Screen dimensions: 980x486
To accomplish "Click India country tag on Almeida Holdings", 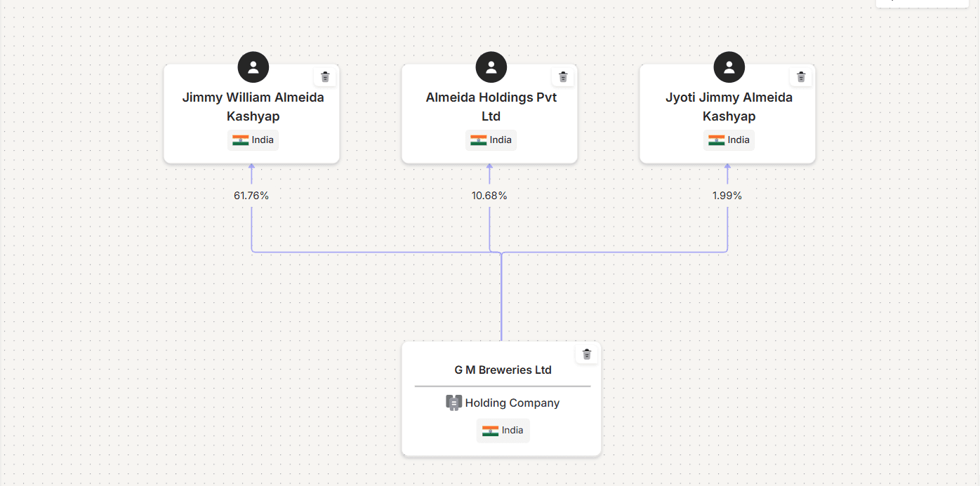I will click(491, 140).
